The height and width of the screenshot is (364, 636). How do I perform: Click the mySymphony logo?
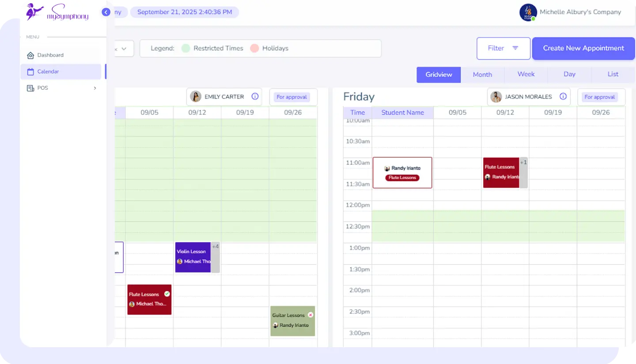[57, 12]
